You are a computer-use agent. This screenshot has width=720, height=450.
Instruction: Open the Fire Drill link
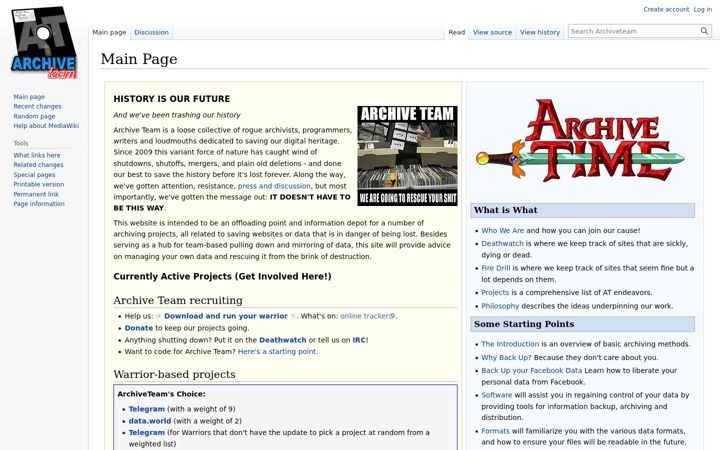pos(495,268)
